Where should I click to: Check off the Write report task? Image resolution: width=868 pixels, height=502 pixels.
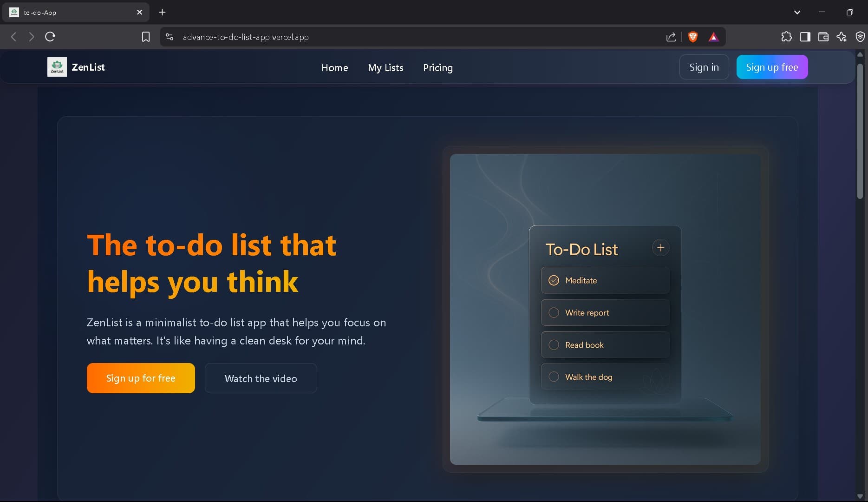(554, 313)
